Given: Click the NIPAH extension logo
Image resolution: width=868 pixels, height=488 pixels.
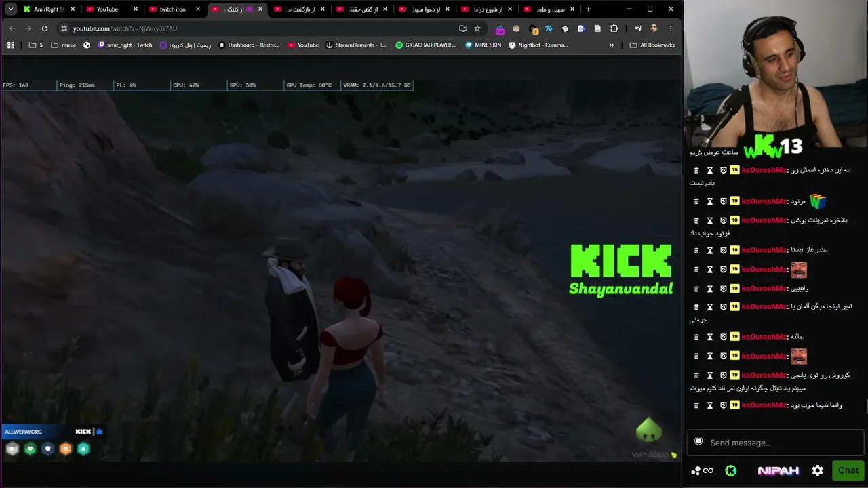Looking at the screenshot, I should click(778, 470).
